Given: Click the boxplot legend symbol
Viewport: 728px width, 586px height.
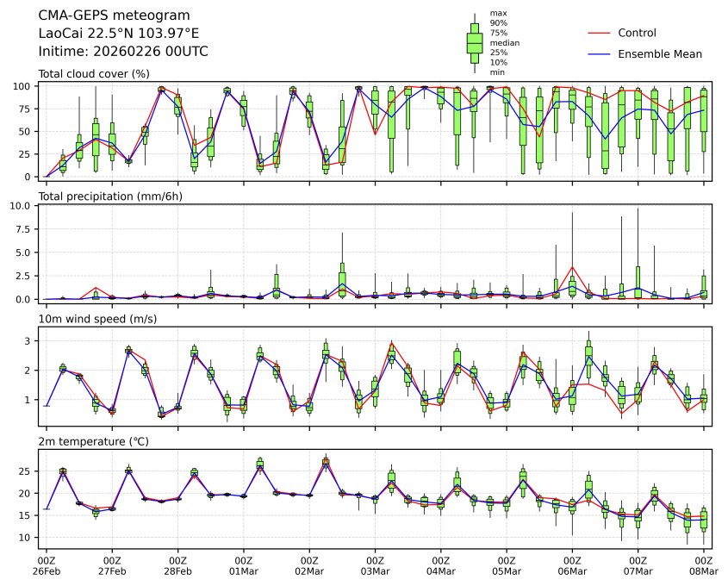Looking at the screenshot, I should (x=474, y=43).
